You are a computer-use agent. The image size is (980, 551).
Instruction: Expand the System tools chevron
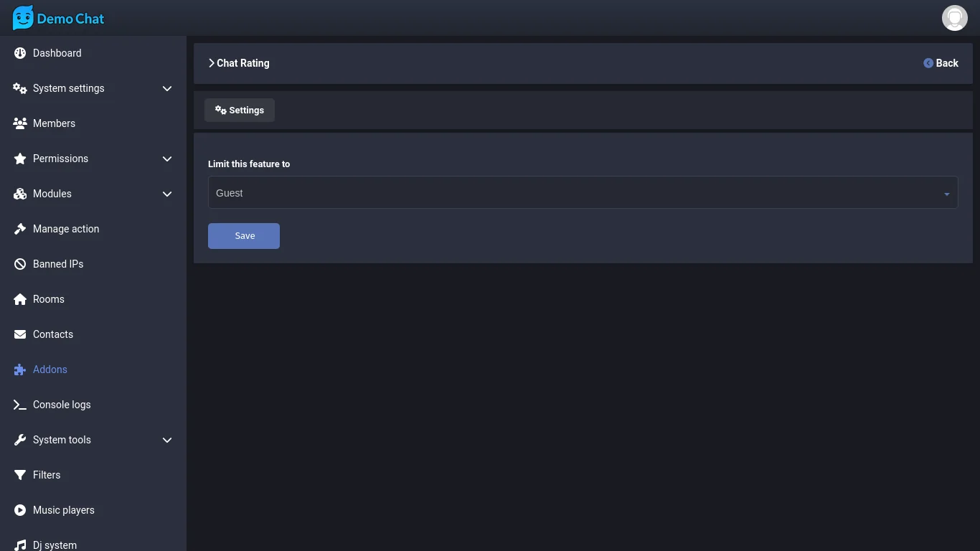pos(167,440)
